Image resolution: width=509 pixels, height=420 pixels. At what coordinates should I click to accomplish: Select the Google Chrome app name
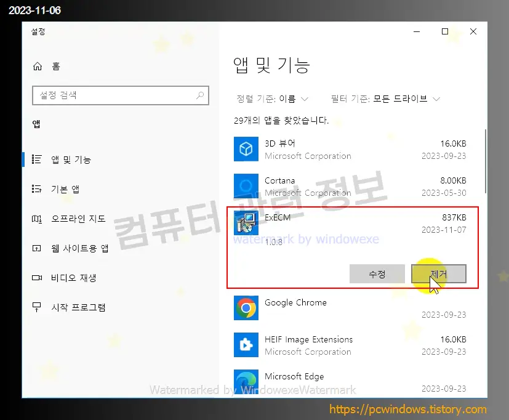click(295, 302)
